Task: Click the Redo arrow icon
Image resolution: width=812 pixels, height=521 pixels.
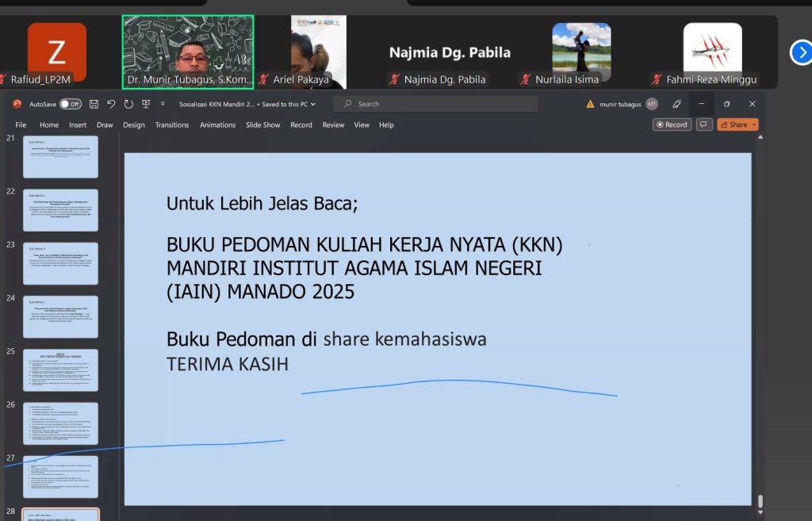Action: (x=128, y=104)
